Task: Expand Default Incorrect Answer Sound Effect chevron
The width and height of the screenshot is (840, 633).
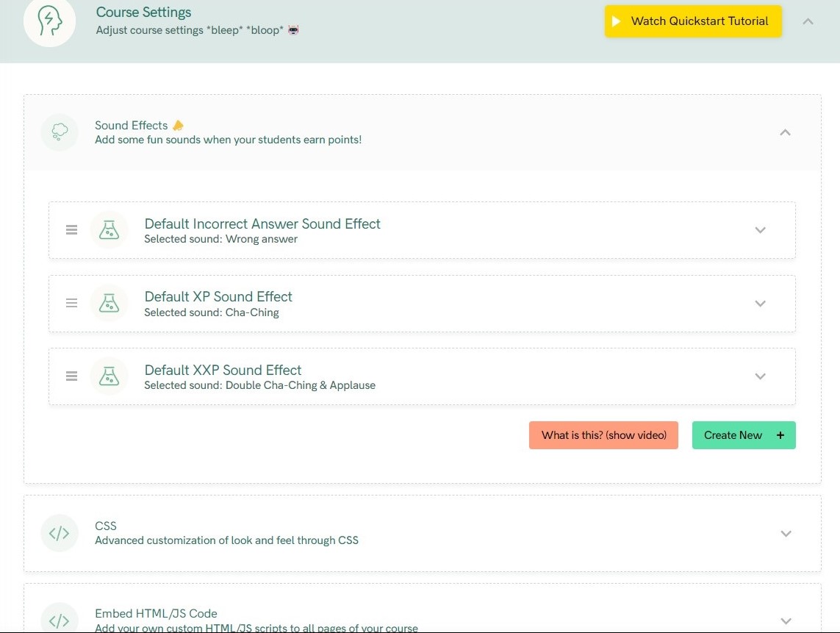Action: click(x=760, y=230)
